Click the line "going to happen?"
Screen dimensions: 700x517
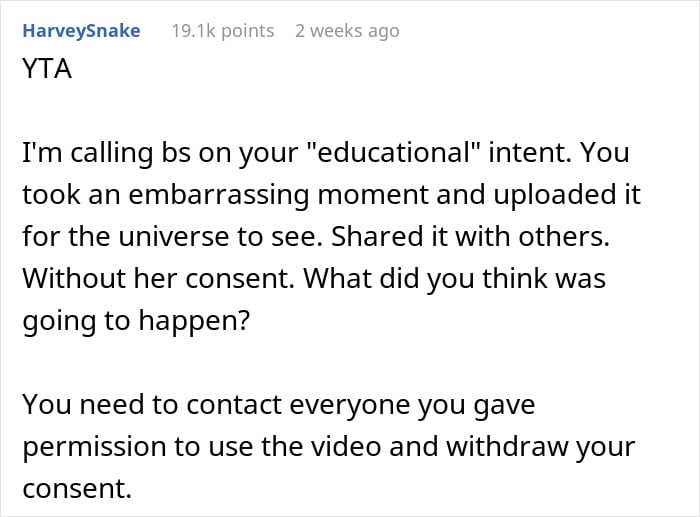[x=136, y=321]
